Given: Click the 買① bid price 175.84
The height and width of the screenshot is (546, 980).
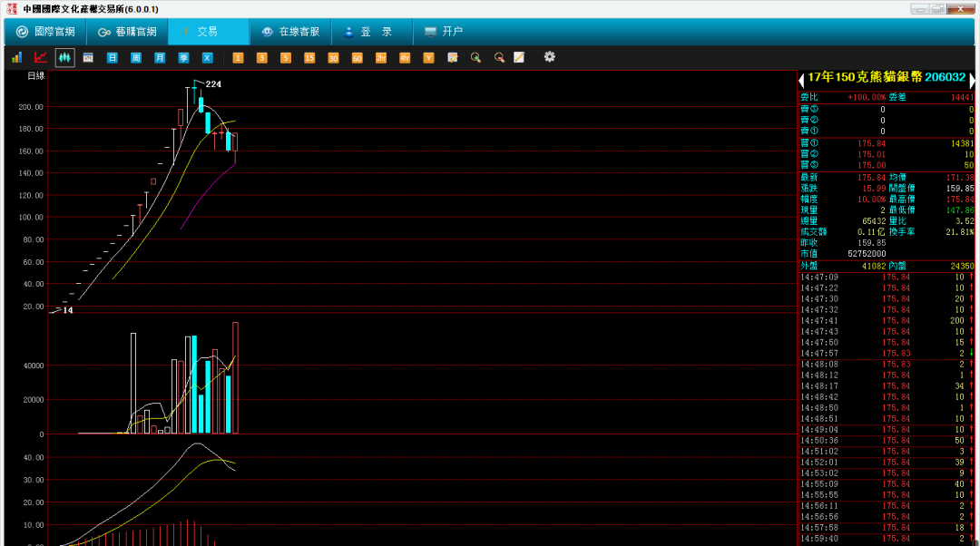Looking at the screenshot, I should [x=871, y=143].
